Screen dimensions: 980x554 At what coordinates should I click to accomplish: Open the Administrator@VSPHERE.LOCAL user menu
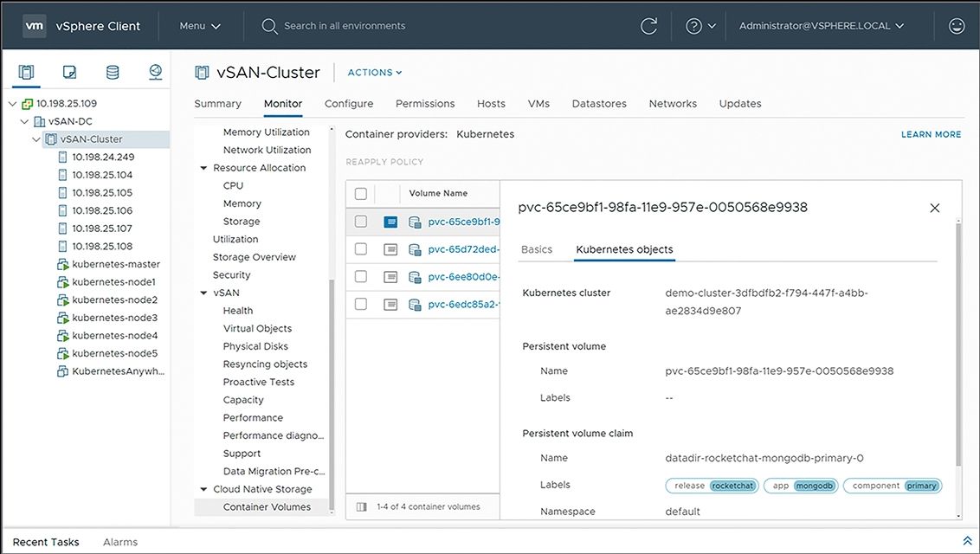pos(821,26)
